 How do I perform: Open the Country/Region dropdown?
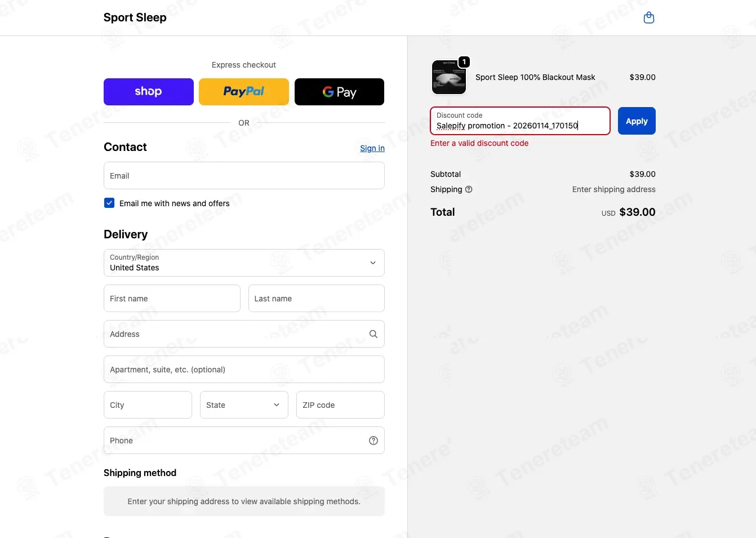pyautogui.click(x=244, y=263)
